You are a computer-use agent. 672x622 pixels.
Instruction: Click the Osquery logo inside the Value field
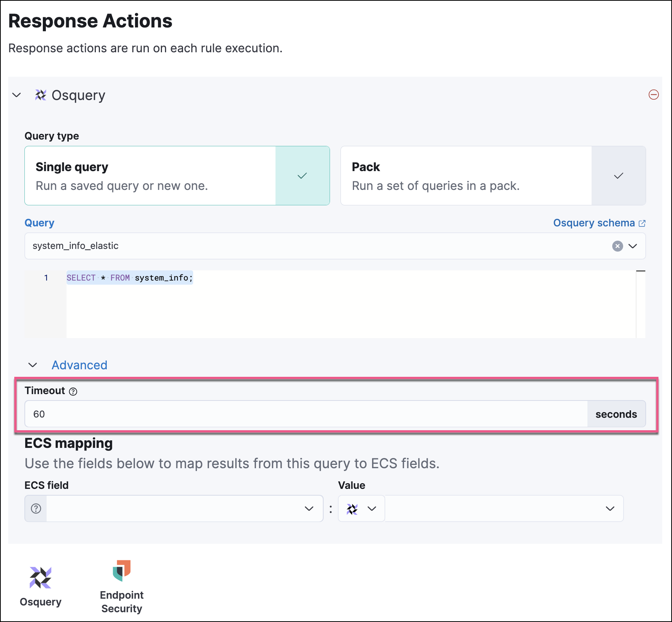352,508
